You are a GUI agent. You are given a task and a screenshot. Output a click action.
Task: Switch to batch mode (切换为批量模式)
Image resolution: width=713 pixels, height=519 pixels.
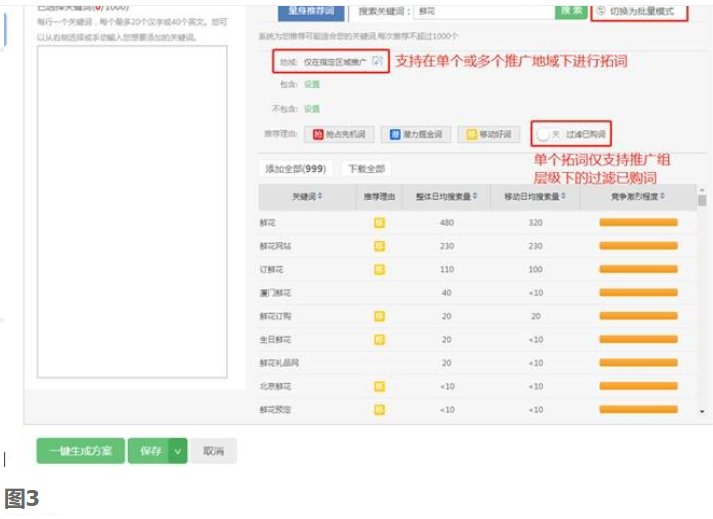(x=640, y=12)
